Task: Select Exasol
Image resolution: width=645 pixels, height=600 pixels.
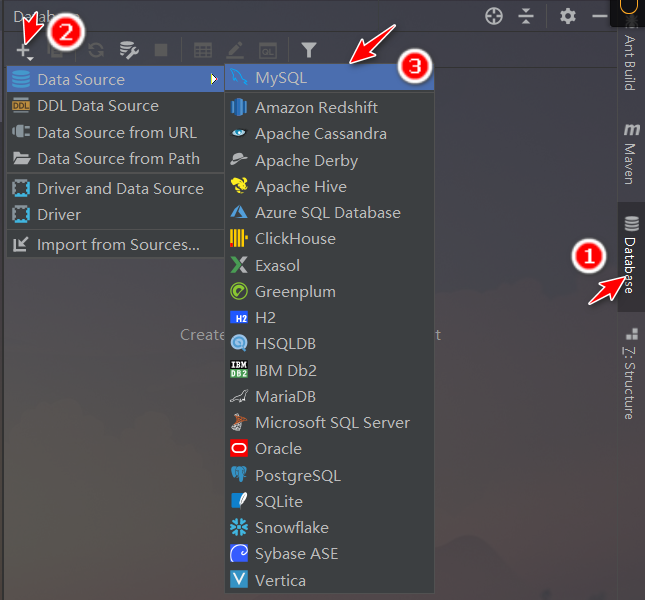Action: 329,265
